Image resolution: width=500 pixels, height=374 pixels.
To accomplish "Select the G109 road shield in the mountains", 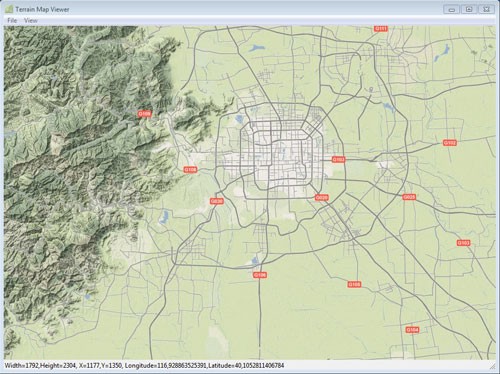I will [144, 114].
